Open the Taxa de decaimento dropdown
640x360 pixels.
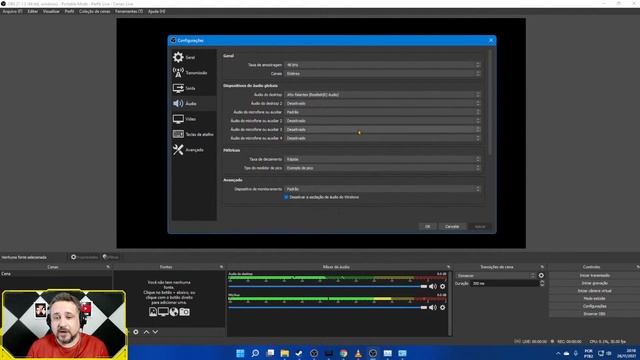click(x=383, y=159)
